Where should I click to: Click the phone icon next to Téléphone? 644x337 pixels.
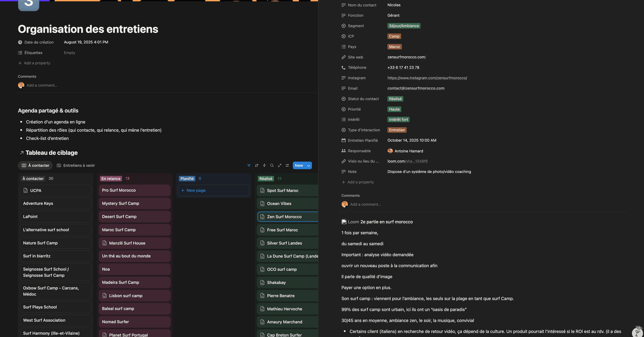point(343,68)
